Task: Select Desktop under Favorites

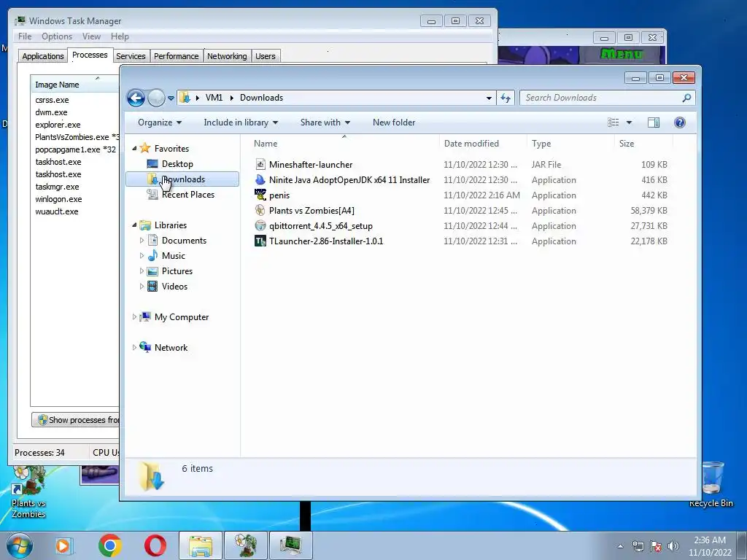Action: [177, 164]
